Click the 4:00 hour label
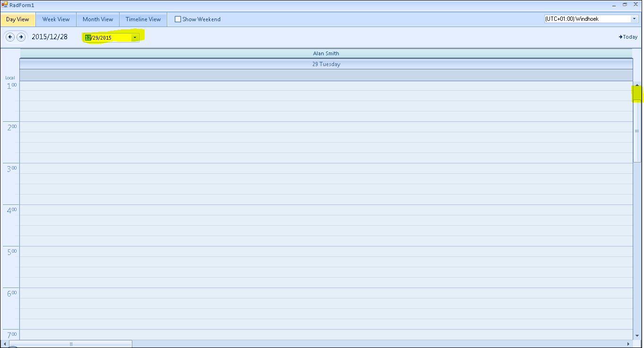Image resolution: width=644 pixels, height=348 pixels. tap(12, 211)
